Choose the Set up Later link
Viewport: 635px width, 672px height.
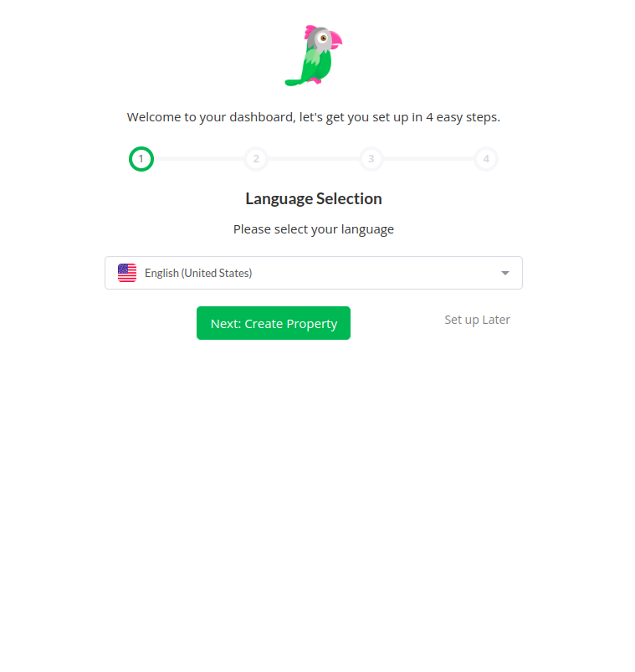pyautogui.click(x=478, y=320)
